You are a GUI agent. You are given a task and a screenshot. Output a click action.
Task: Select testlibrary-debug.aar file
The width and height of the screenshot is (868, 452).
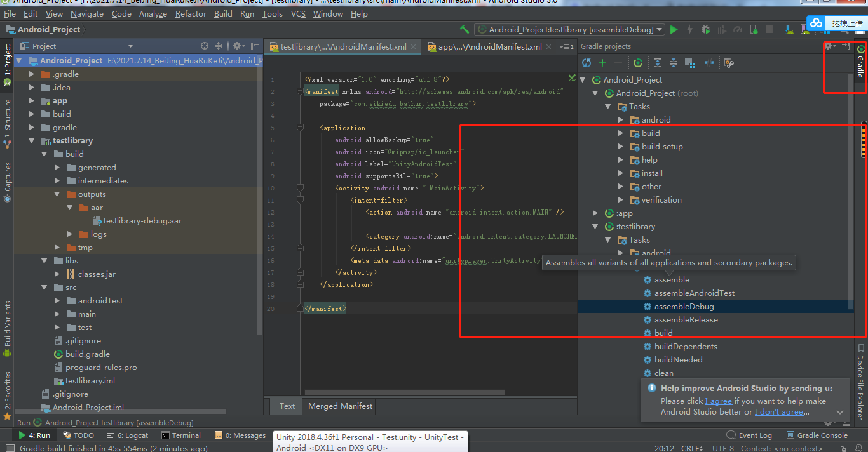pos(137,221)
